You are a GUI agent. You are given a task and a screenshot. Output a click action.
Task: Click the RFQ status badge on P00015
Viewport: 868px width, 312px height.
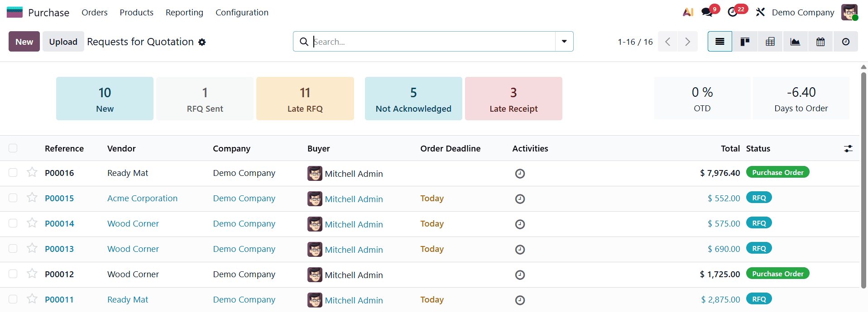coord(759,198)
